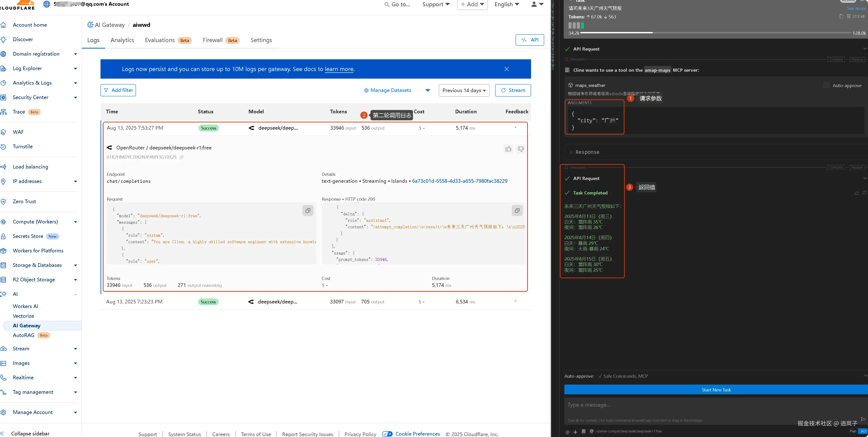Close the blue logs persist banner
The height and width of the screenshot is (437, 868).
[x=506, y=69]
